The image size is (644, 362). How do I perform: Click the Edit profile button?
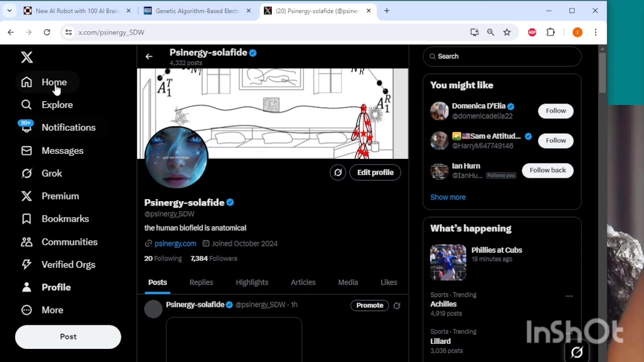coord(375,172)
